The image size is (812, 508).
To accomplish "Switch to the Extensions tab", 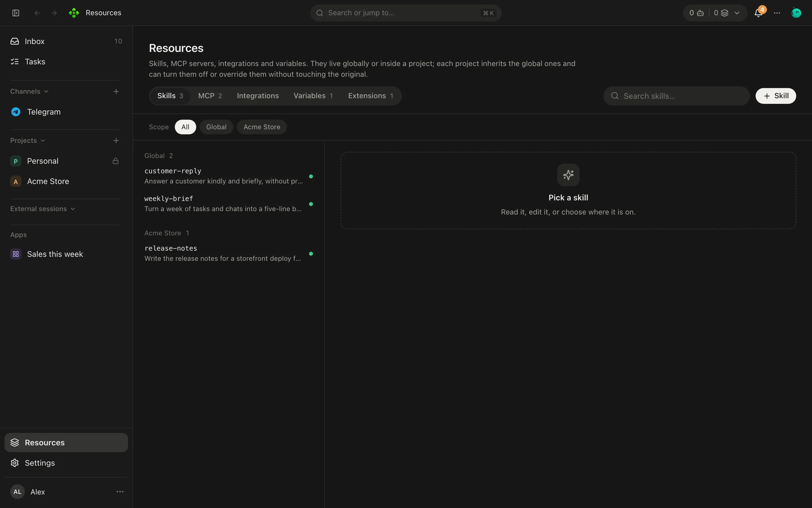I will pyautogui.click(x=370, y=96).
